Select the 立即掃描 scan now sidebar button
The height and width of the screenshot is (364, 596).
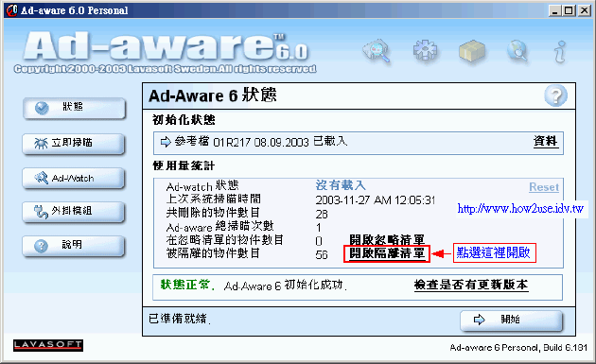(74, 144)
